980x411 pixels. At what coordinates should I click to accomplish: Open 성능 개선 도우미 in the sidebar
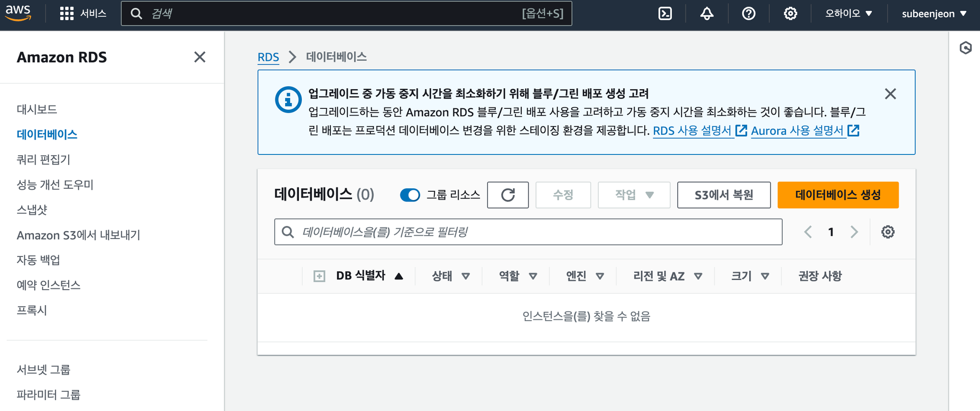pyautogui.click(x=55, y=185)
